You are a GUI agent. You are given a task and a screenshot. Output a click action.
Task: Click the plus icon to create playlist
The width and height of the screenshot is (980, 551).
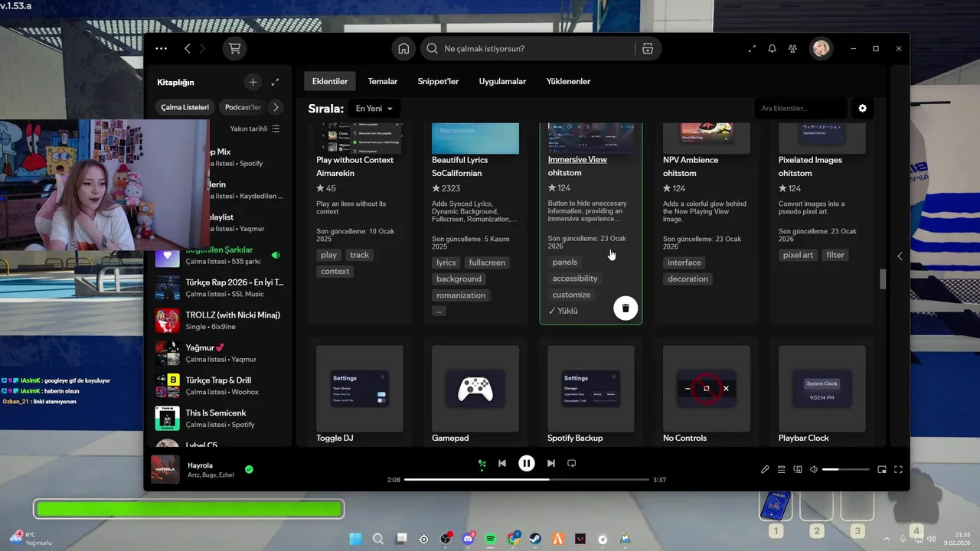pyautogui.click(x=253, y=82)
